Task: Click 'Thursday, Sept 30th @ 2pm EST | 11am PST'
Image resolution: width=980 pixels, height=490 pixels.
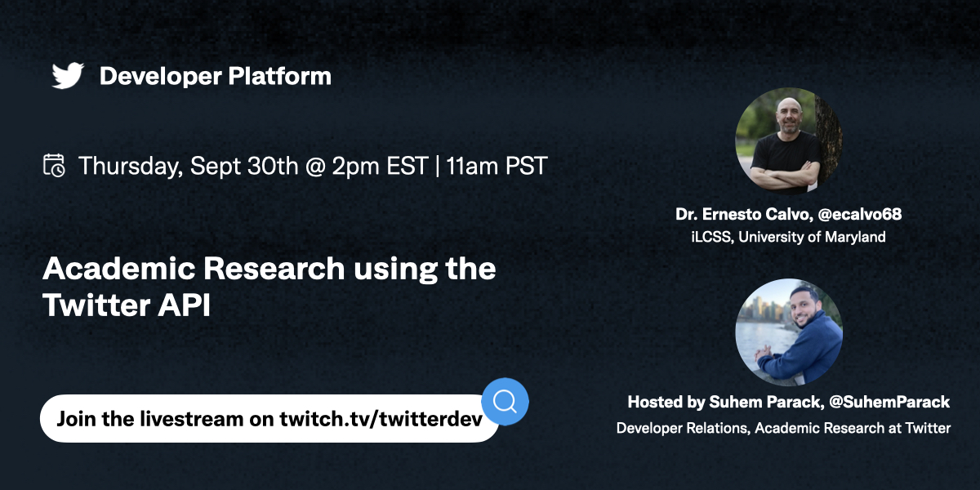Action: (x=313, y=166)
